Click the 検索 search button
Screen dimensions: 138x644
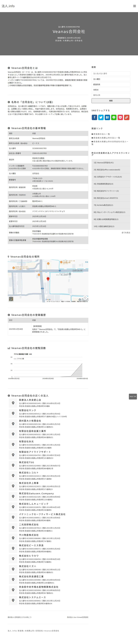[x=111, y=101]
